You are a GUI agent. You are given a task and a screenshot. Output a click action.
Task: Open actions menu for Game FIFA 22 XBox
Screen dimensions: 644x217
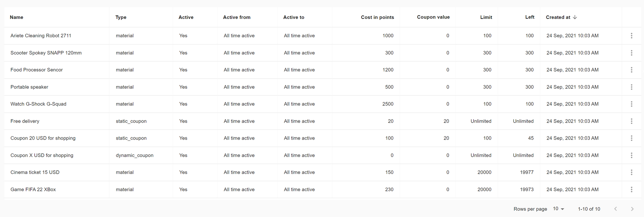pyautogui.click(x=631, y=190)
